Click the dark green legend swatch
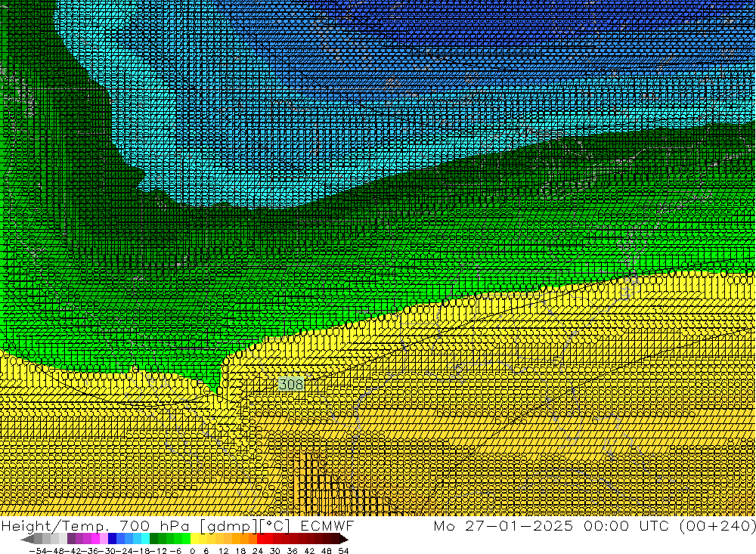Image resolution: width=756 pixels, height=554 pixels. [153, 539]
